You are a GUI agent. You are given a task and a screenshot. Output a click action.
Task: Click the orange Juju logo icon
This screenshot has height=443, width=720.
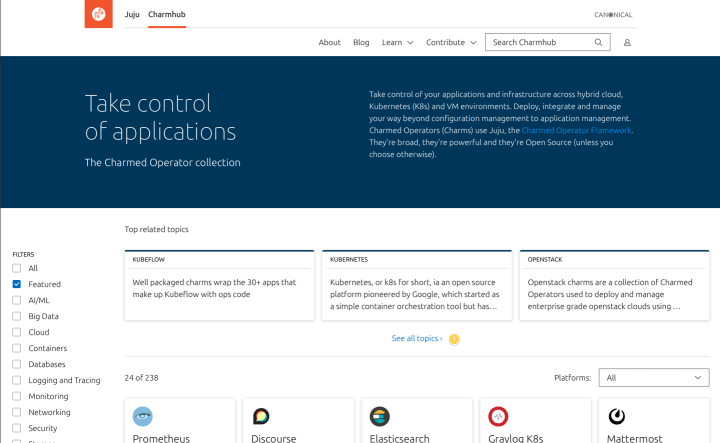pyautogui.click(x=98, y=14)
